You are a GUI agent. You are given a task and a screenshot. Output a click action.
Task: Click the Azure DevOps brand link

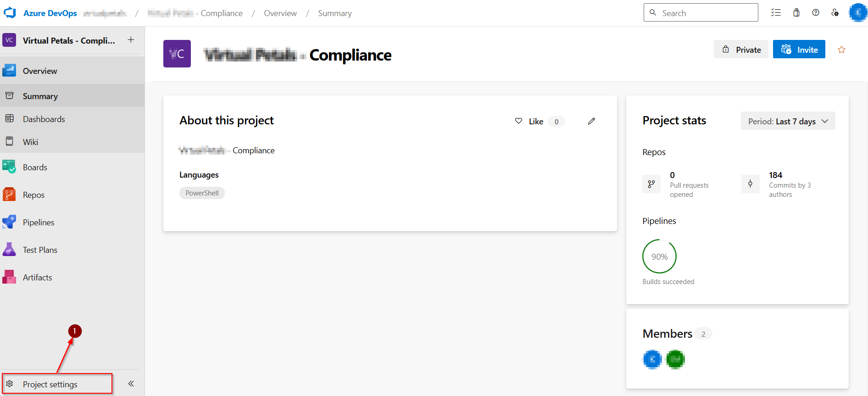click(x=50, y=13)
